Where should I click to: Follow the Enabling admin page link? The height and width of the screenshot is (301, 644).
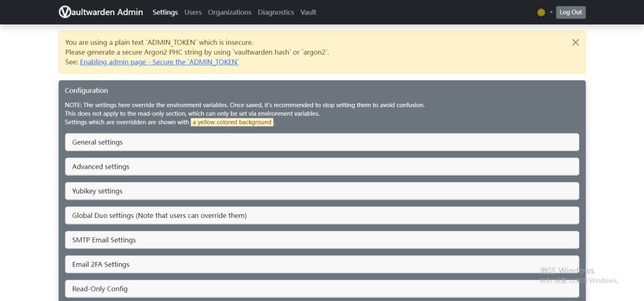(159, 62)
